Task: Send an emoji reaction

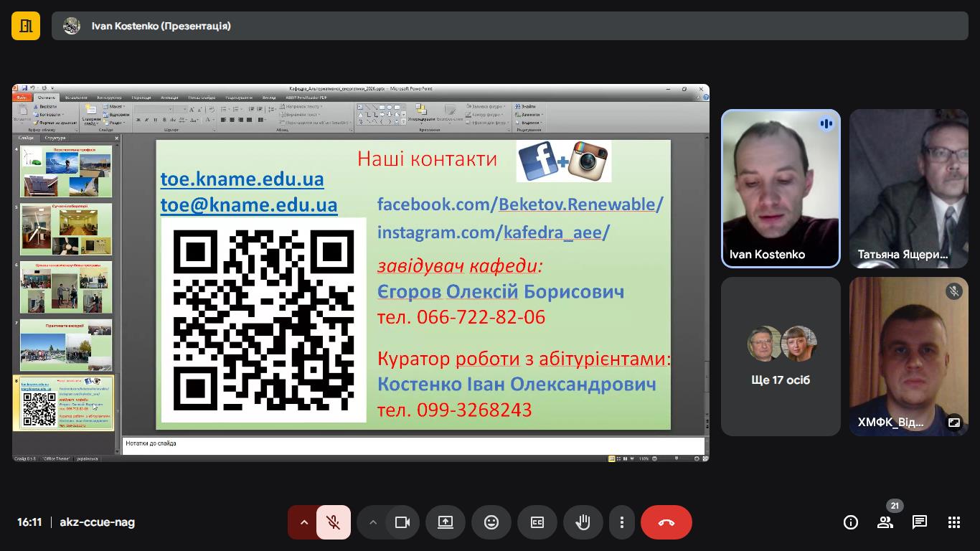Action: pos(491,522)
